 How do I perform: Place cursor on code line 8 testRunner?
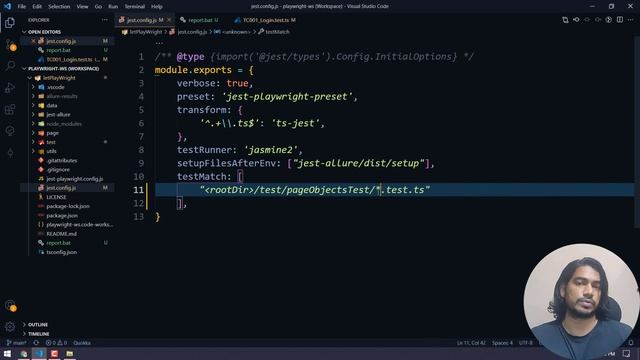[239, 150]
